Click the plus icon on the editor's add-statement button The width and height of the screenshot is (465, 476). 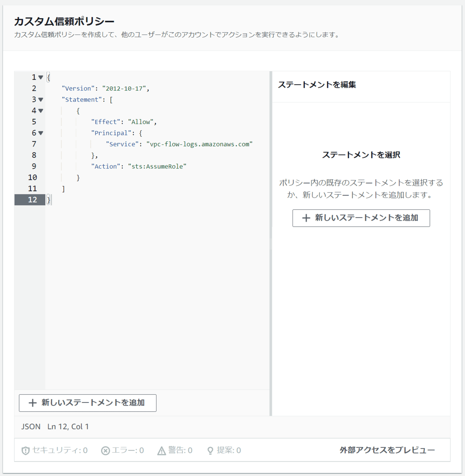(x=33, y=403)
